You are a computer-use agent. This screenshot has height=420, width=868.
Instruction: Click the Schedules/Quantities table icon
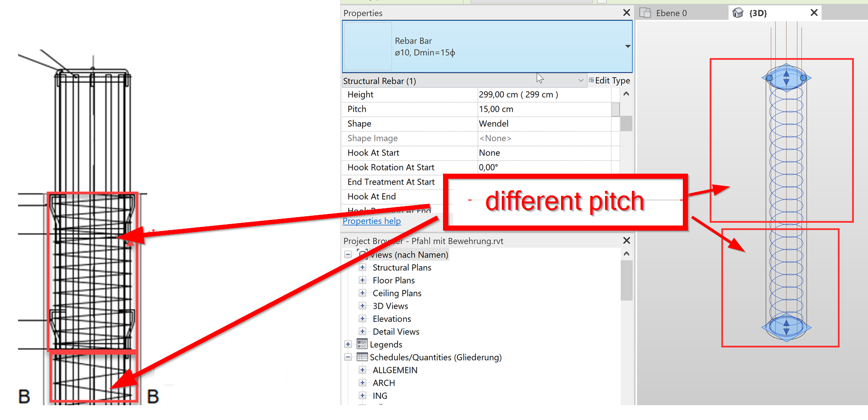pos(362,357)
